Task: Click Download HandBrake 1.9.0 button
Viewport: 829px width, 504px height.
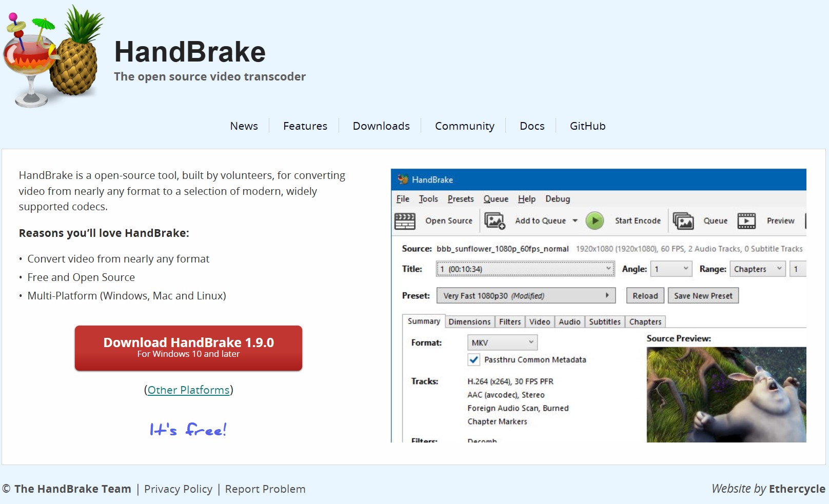Action: click(x=188, y=348)
